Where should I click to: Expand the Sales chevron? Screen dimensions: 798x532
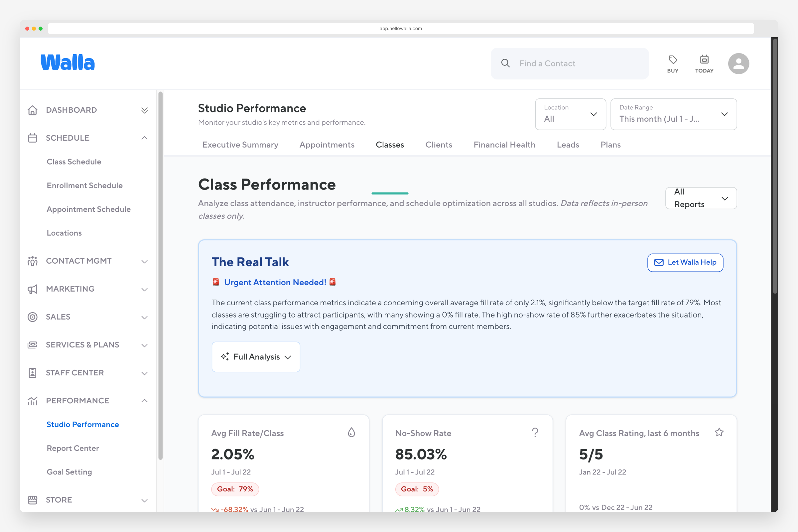(145, 318)
